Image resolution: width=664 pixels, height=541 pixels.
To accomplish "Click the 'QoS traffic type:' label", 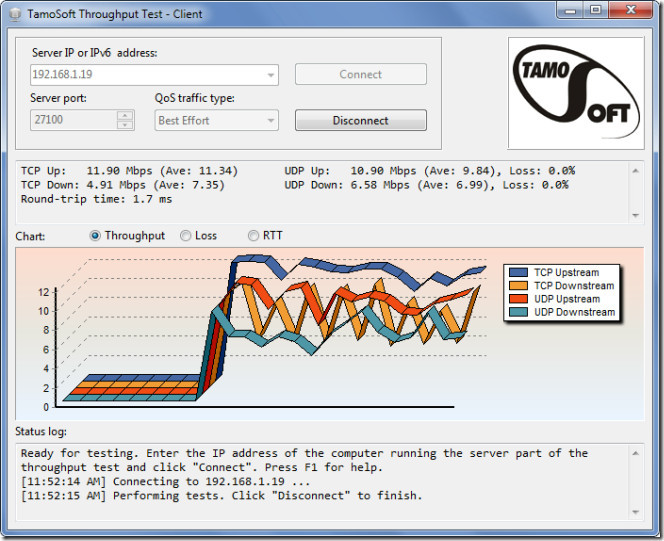I will tap(194, 98).
